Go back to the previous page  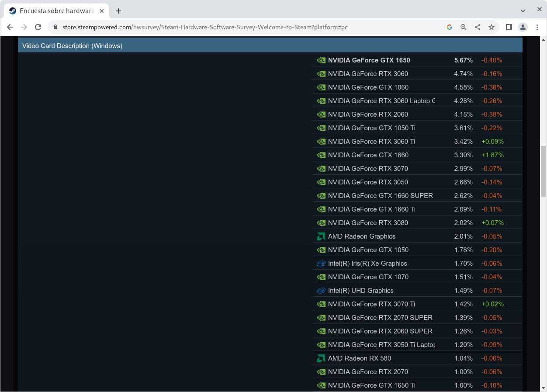tap(10, 27)
